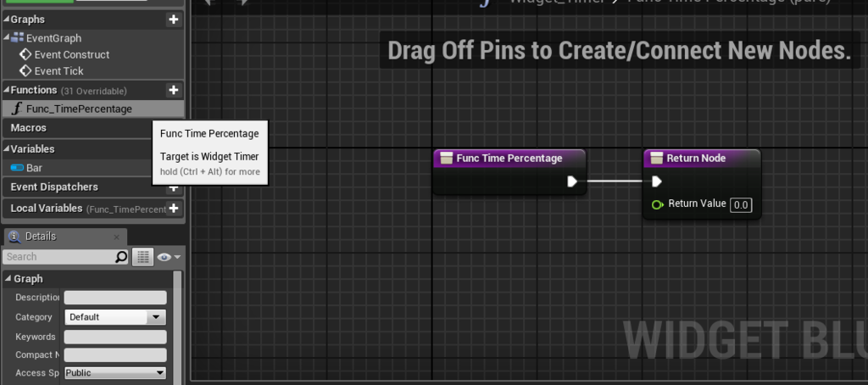Screen dimensions: 868x385
Task: Collapse the Graph category in Details
Action: [8, 279]
